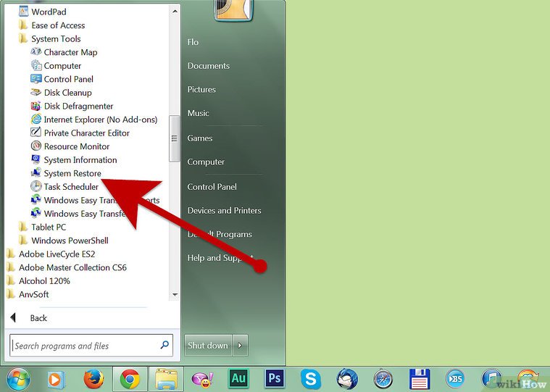
Task: Launch Disk Cleanup
Action: [x=62, y=93]
